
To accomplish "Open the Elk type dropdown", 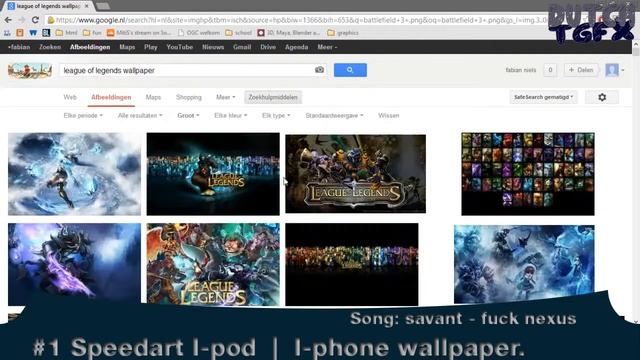I will point(276,116).
